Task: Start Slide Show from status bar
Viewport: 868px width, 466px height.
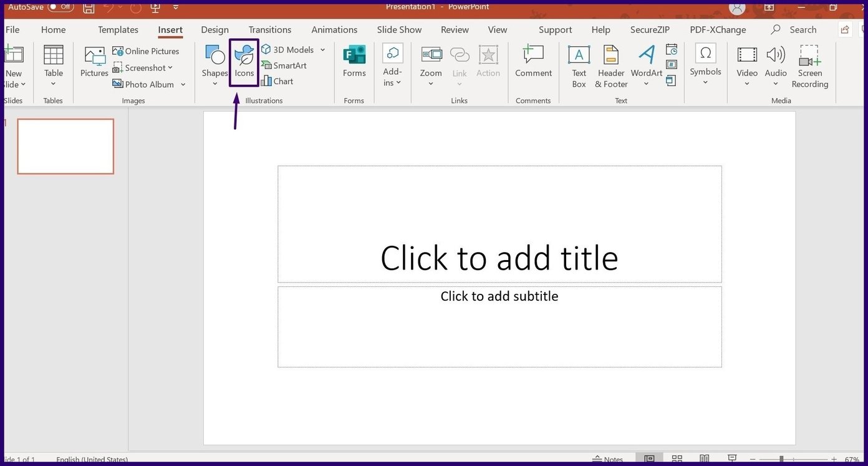Action: [733, 459]
